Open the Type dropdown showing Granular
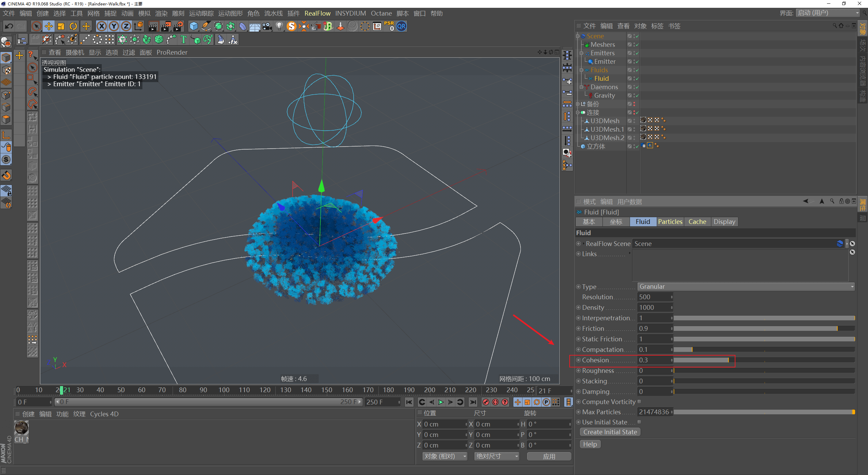This screenshot has height=475, width=868. [x=746, y=287]
